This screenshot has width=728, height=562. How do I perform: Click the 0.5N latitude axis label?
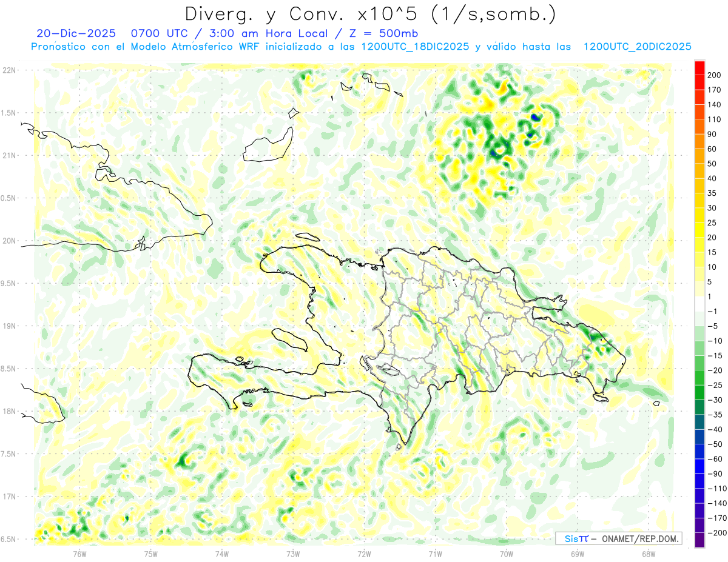9,198
